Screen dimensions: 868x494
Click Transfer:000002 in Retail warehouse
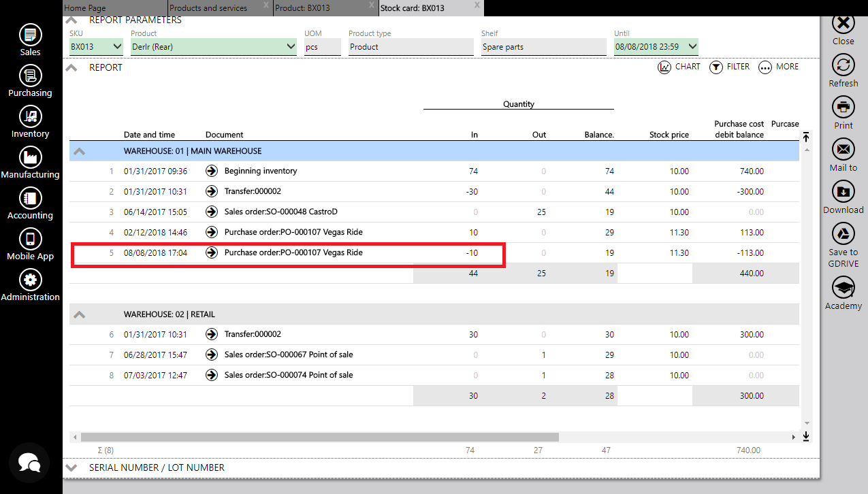coord(253,334)
